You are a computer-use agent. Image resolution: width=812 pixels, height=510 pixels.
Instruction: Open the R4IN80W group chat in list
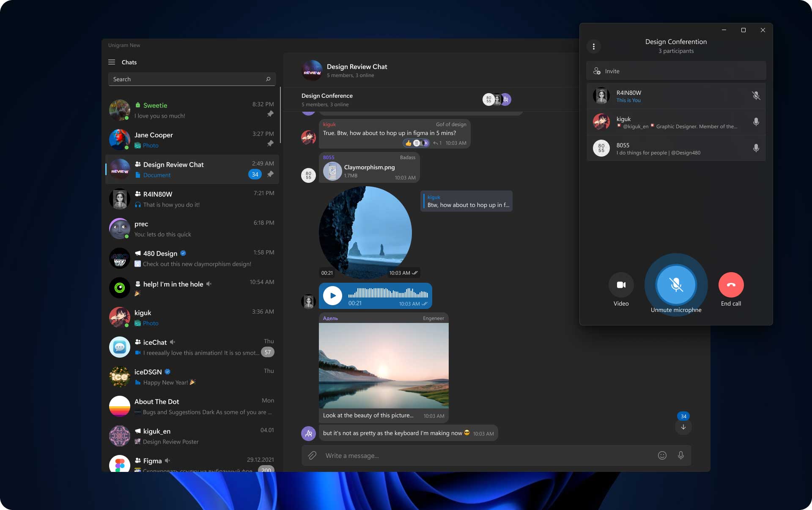[192, 199]
